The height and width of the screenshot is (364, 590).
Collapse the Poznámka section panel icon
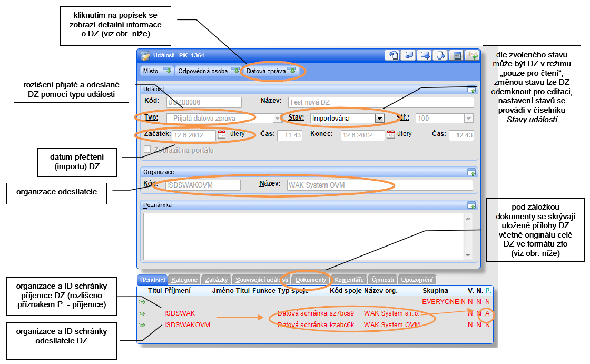471,205
